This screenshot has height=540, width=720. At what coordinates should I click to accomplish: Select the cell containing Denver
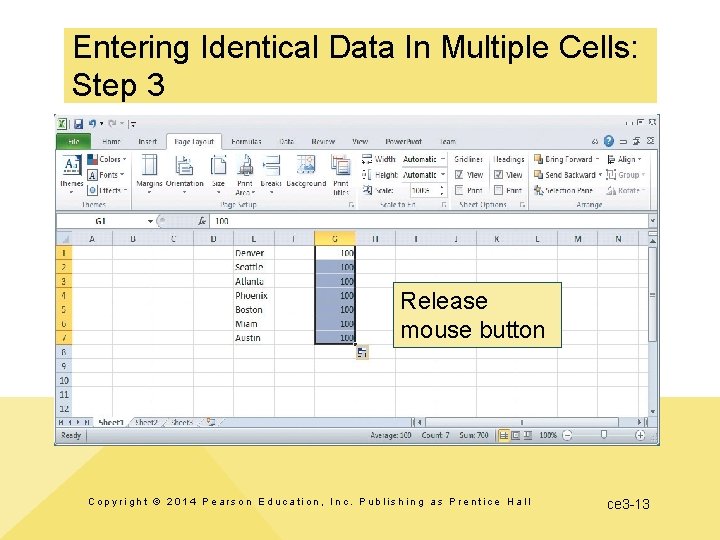254,253
